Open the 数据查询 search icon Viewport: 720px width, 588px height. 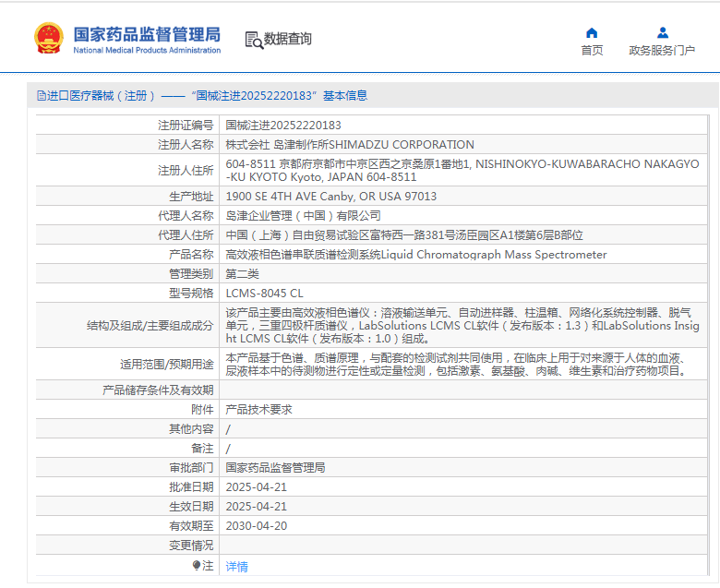[x=254, y=41]
